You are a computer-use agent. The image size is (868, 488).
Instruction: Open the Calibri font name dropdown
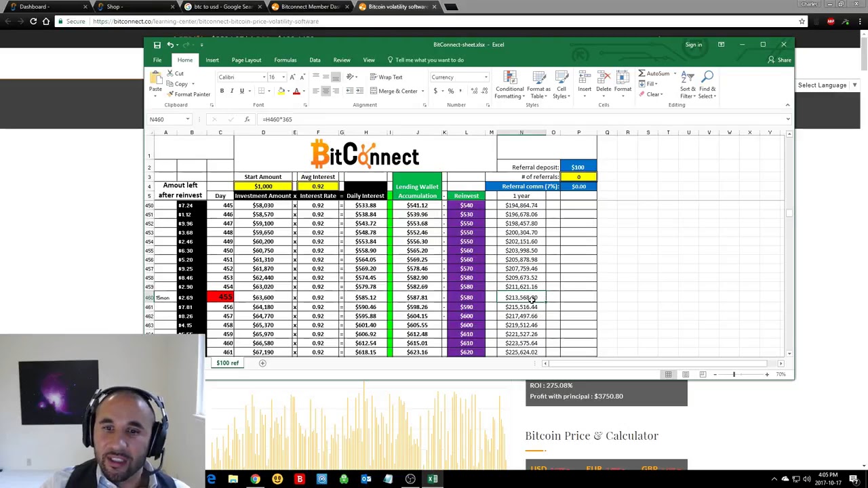click(x=264, y=77)
